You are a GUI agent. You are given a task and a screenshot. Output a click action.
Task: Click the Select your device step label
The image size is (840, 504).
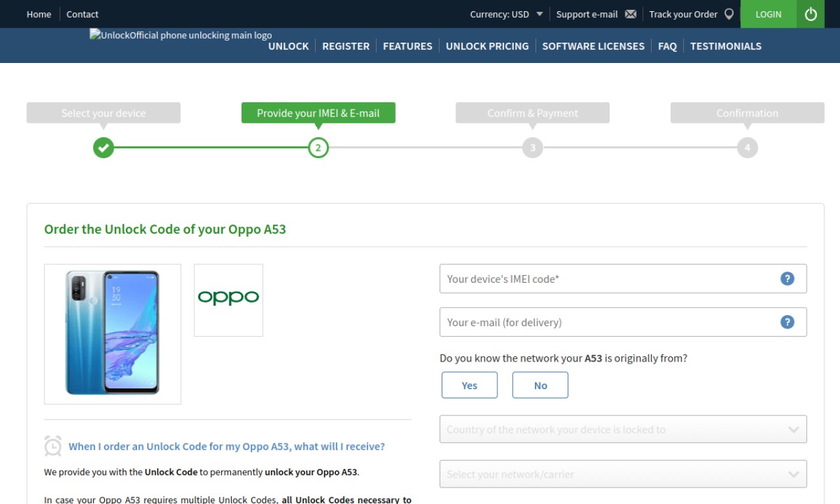point(104,113)
